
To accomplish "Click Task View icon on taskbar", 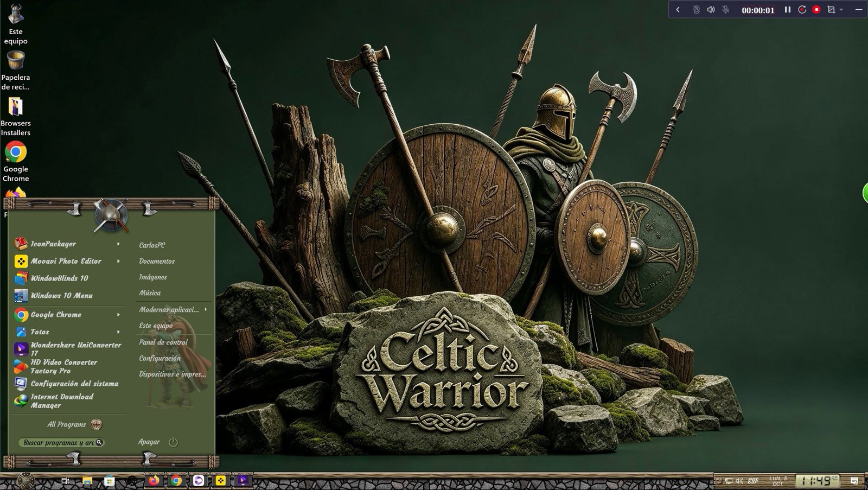I will click(65, 481).
